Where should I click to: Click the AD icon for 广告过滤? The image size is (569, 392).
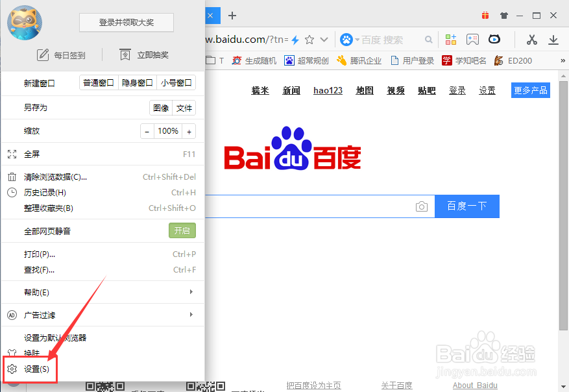(12, 315)
